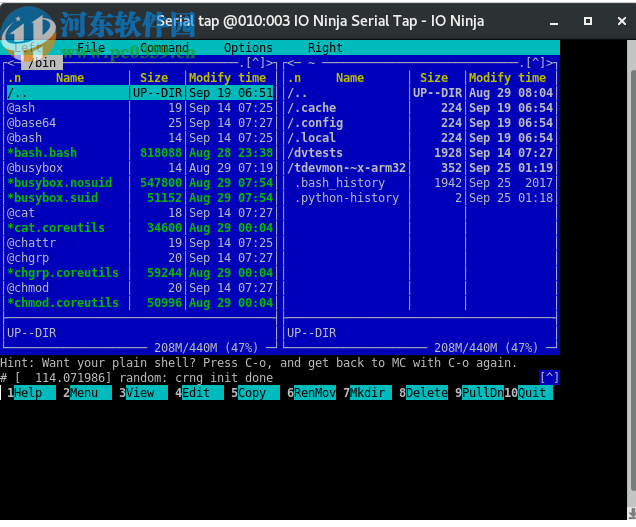Select the /.local directory in right panel
This screenshot has width=636, height=527.
click(420, 138)
